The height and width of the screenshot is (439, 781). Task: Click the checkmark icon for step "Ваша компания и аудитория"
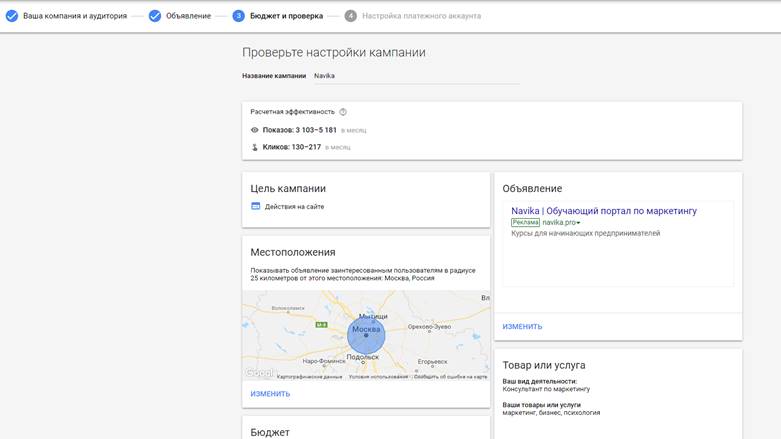(12, 16)
